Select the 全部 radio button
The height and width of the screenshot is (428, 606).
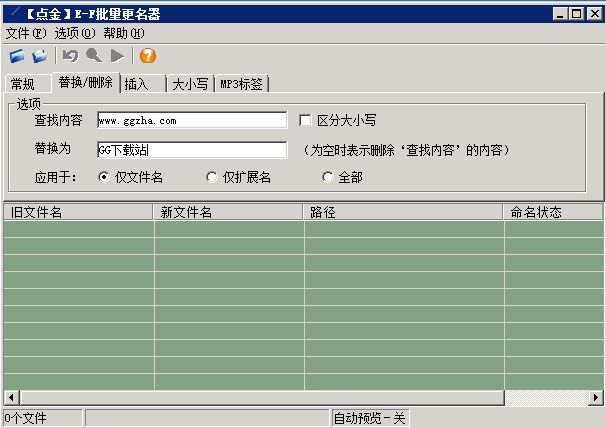pyautogui.click(x=327, y=177)
